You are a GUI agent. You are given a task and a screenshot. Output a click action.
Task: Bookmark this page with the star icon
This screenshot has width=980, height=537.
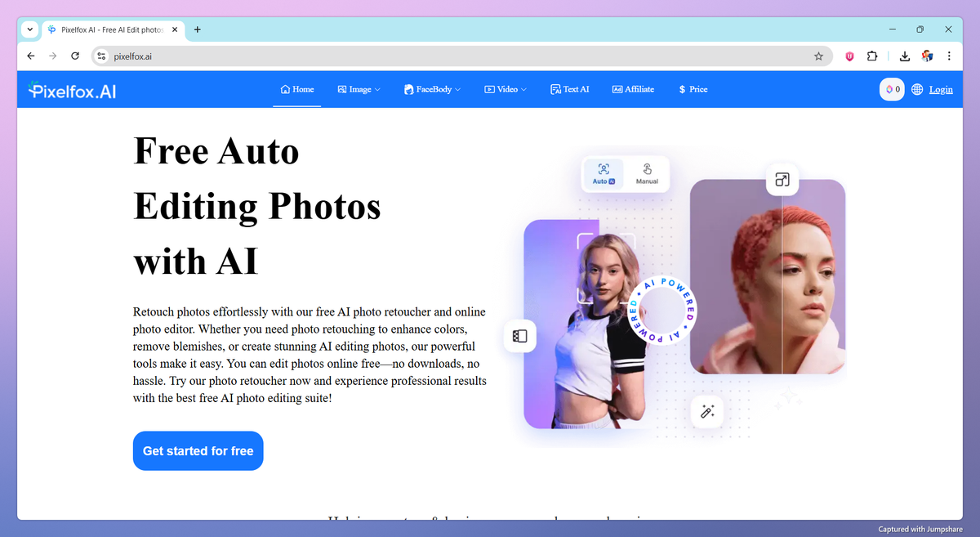coord(818,56)
